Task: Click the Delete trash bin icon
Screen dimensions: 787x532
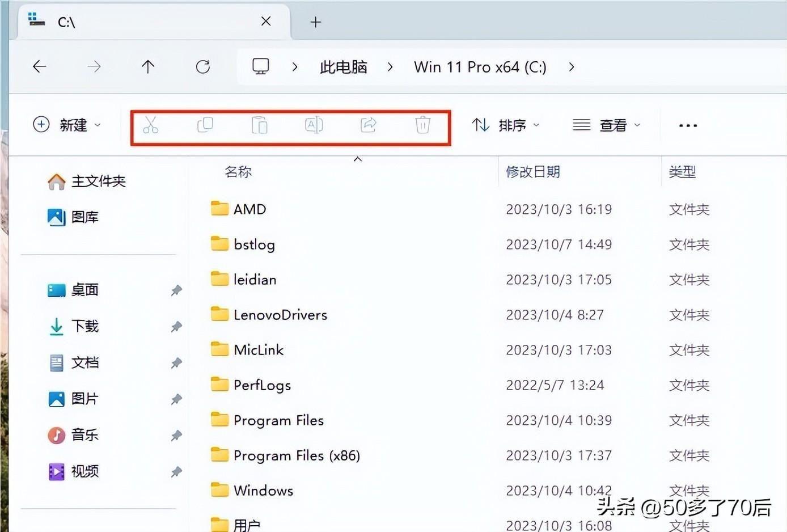Action: [423, 125]
